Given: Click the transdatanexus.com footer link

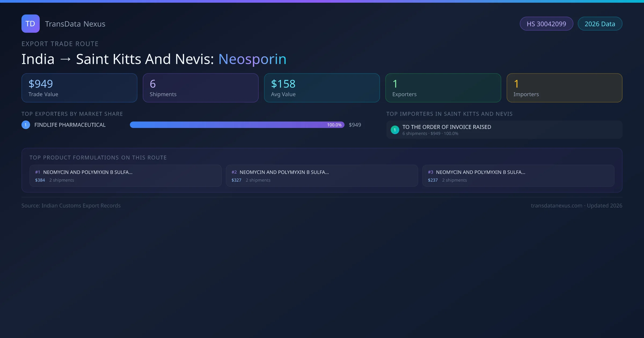Looking at the screenshot, I should coord(557,205).
